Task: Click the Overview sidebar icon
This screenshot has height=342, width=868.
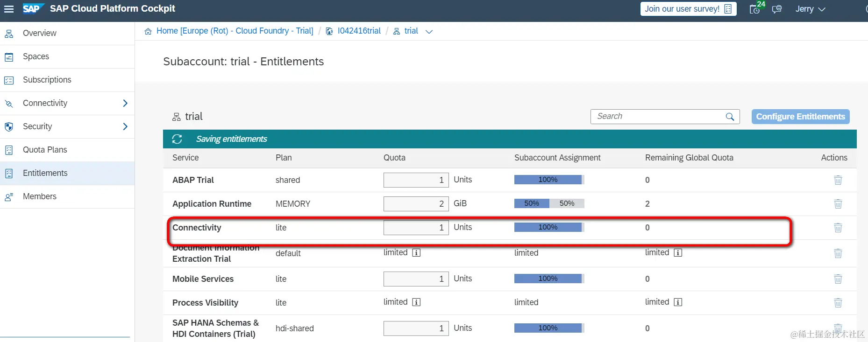Action: 9,34
